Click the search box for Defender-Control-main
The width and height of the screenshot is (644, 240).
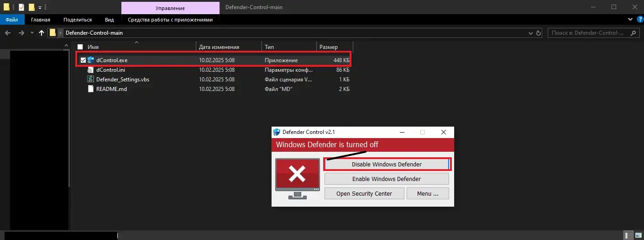[x=586, y=33]
